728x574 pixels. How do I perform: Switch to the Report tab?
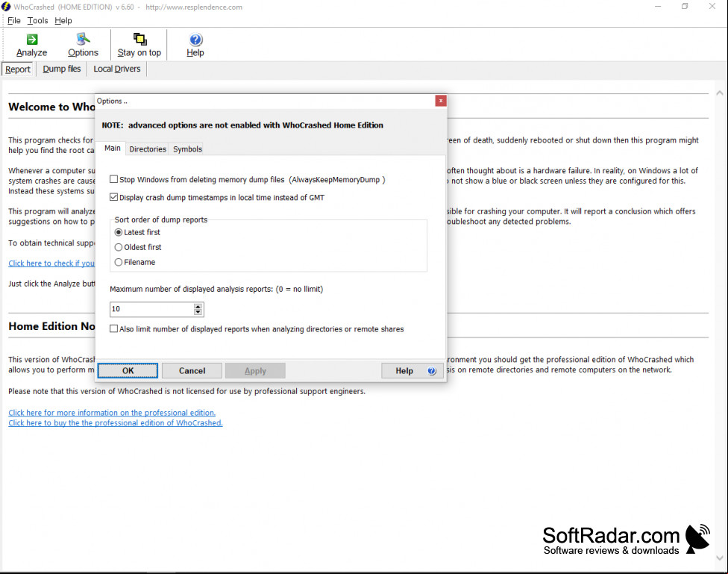pyautogui.click(x=18, y=69)
